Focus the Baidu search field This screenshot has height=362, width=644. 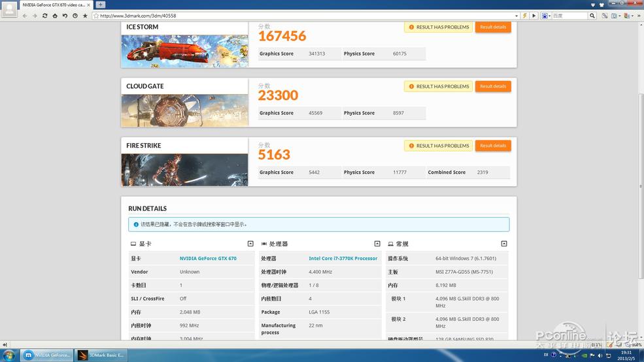point(569,16)
